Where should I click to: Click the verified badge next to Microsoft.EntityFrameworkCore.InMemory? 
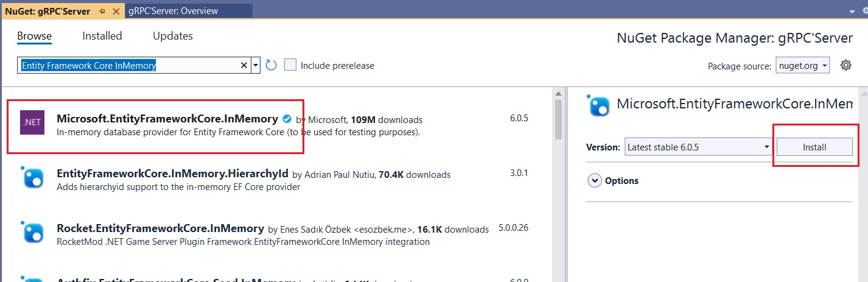click(x=287, y=119)
